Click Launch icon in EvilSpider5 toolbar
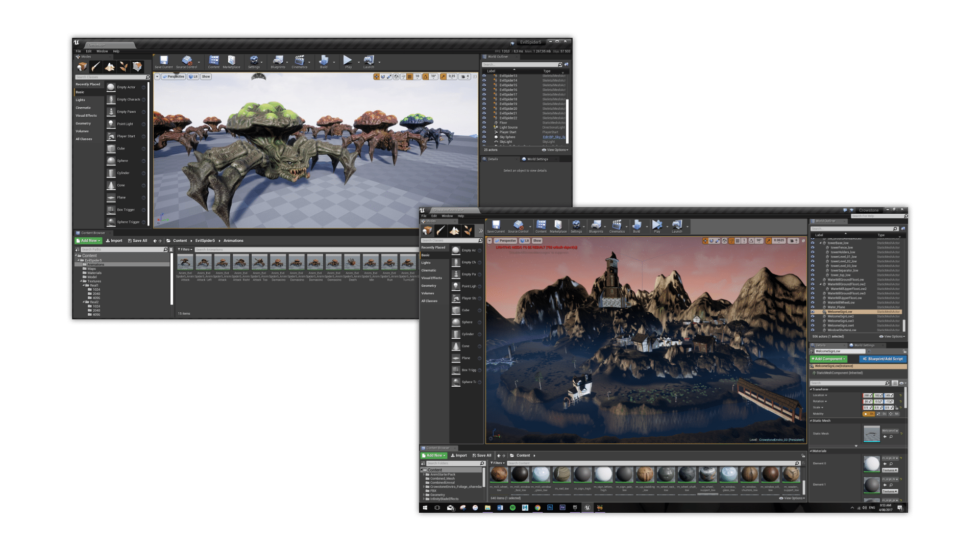The image size is (980, 551). 369,62
